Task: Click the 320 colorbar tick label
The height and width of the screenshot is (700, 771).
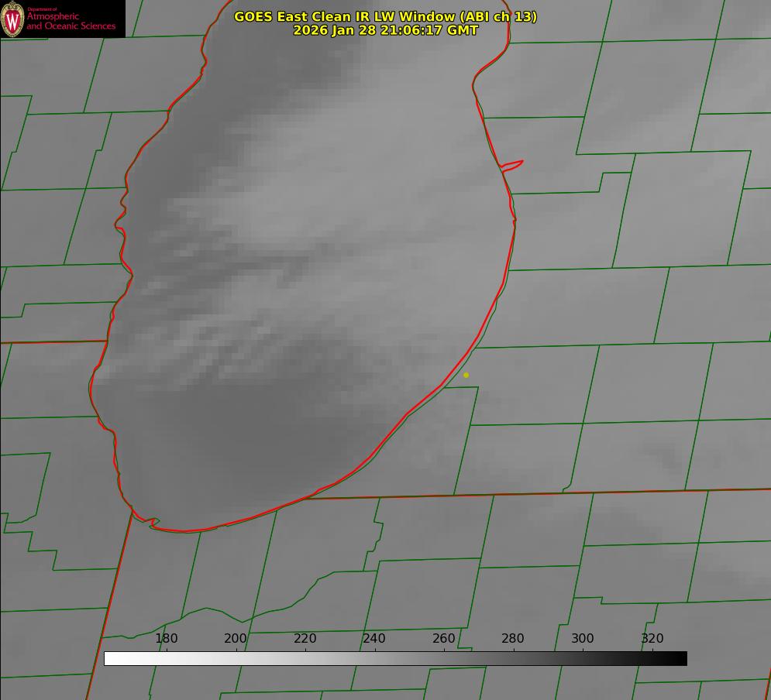Action: coord(652,639)
